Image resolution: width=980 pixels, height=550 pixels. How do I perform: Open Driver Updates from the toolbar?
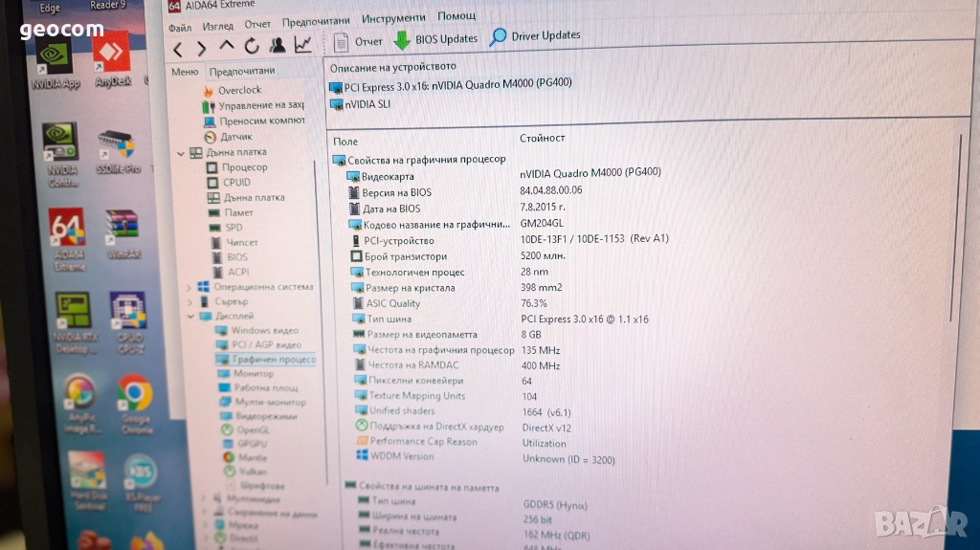pyautogui.click(x=535, y=36)
